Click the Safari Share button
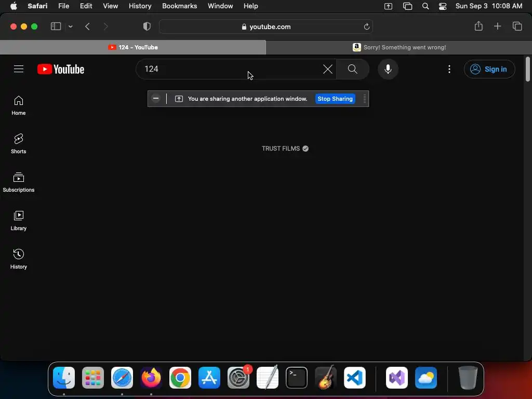Viewport: 532px width, 399px height. [478, 26]
